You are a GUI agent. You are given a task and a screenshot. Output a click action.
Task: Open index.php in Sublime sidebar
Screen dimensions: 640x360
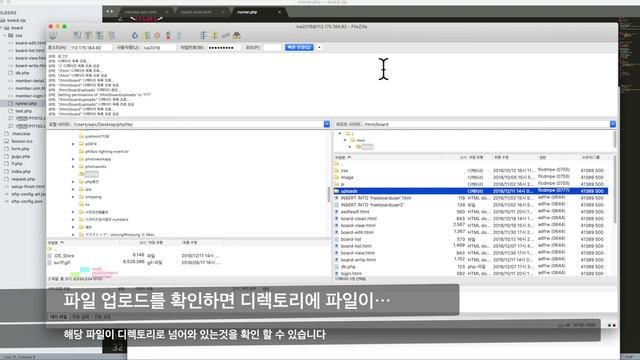tap(21, 171)
